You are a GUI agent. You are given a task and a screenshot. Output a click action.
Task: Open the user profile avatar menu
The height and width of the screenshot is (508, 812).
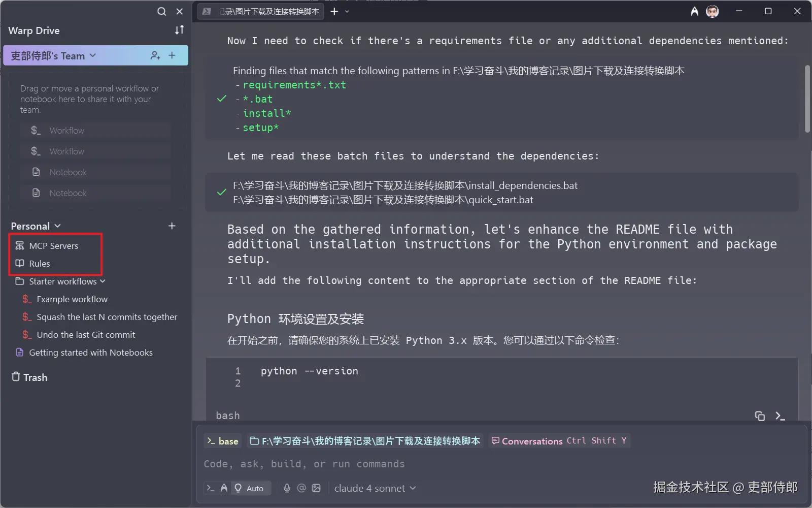[713, 11]
